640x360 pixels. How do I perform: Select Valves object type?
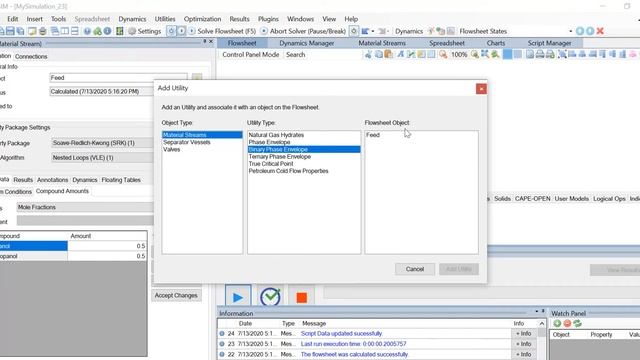click(x=171, y=149)
